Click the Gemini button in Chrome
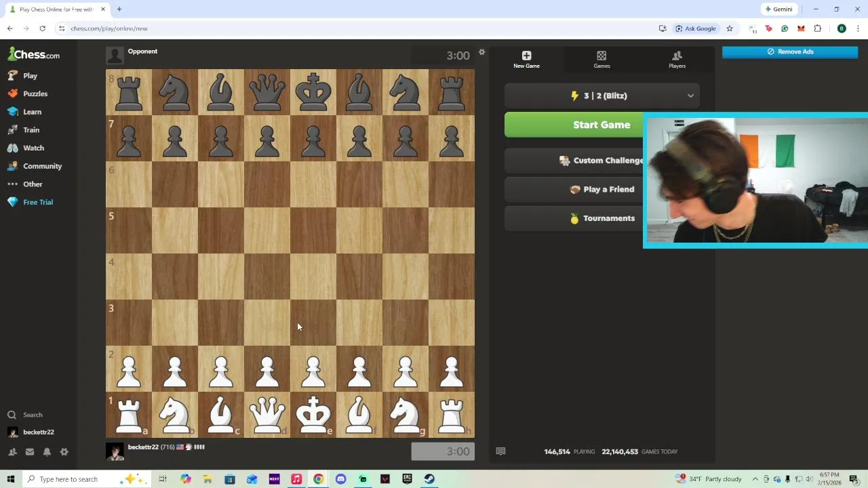The width and height of the screenshot is (868, 488). [x=778, y=9]
